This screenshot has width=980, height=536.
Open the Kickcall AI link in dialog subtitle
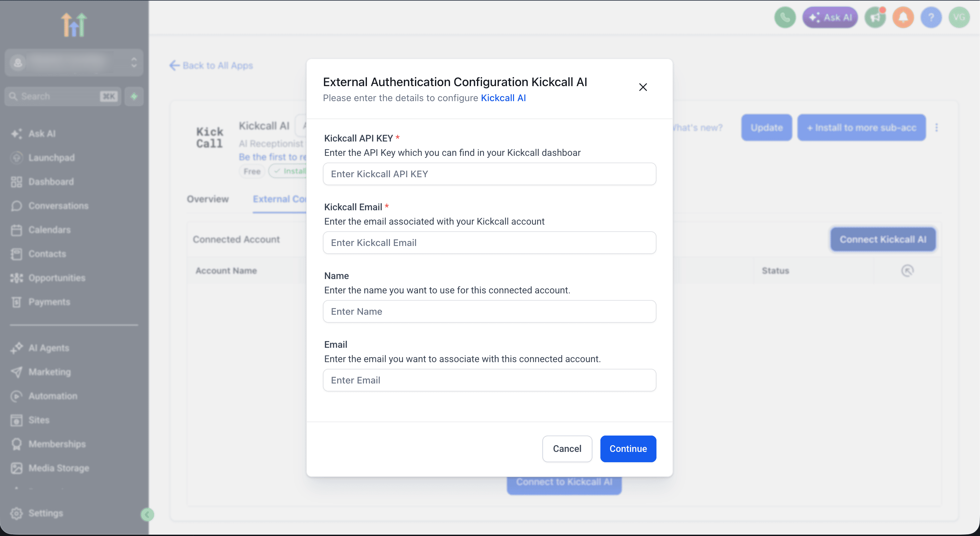point(503,98)
